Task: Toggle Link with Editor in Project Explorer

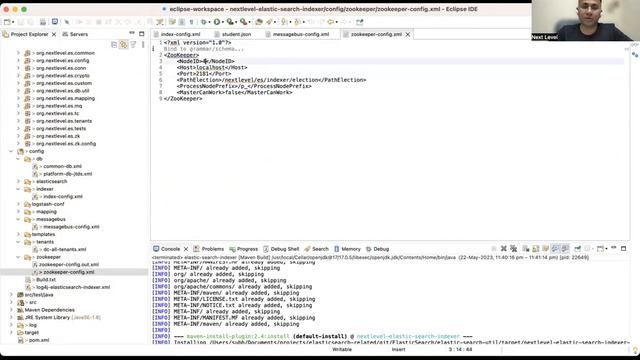Action: [123, 44]
